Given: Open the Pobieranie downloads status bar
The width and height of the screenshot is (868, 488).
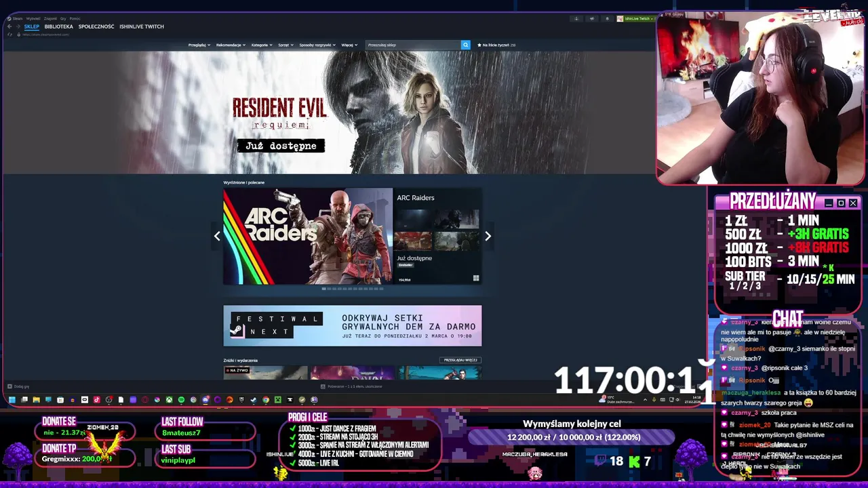Looking at the screenshot, I should click(353, 386).
